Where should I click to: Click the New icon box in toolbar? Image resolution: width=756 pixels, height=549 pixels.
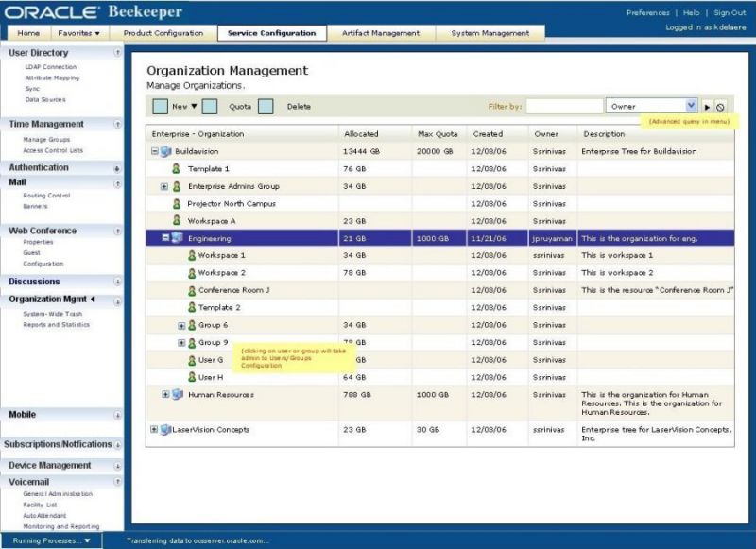click(160, 107)
